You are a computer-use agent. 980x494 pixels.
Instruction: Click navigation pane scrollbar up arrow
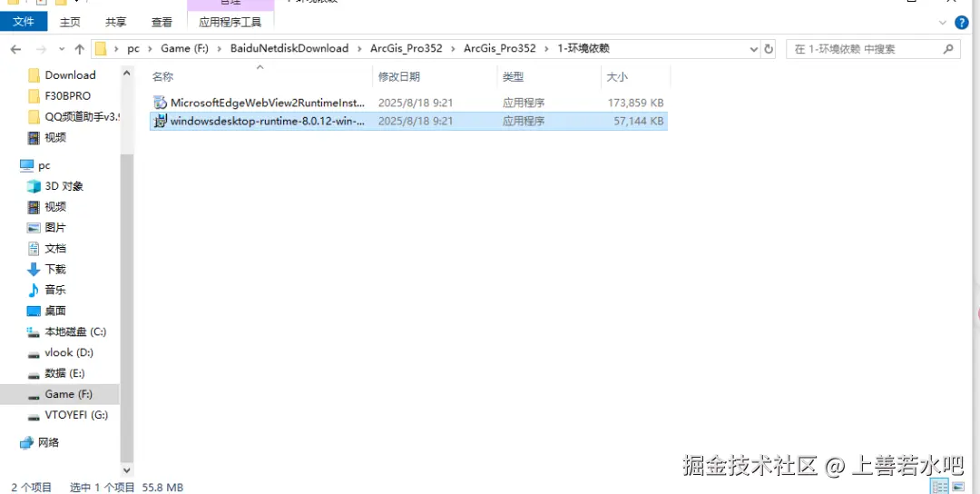(127, 74)
